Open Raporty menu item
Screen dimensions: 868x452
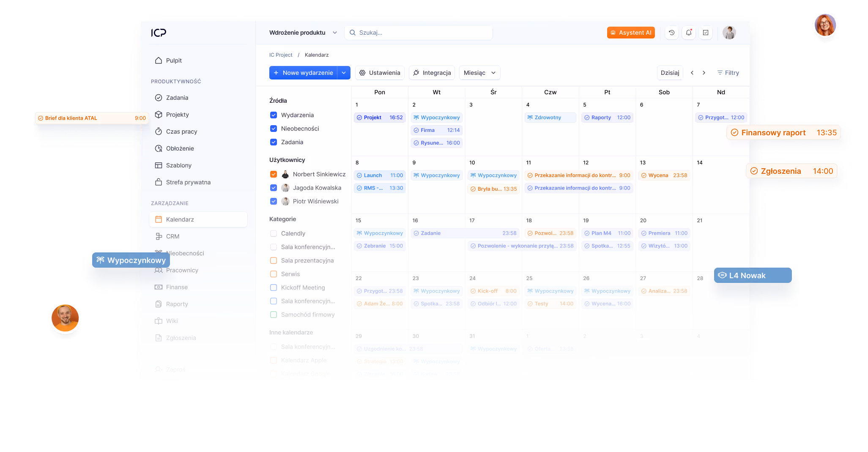tap(177, 304)
